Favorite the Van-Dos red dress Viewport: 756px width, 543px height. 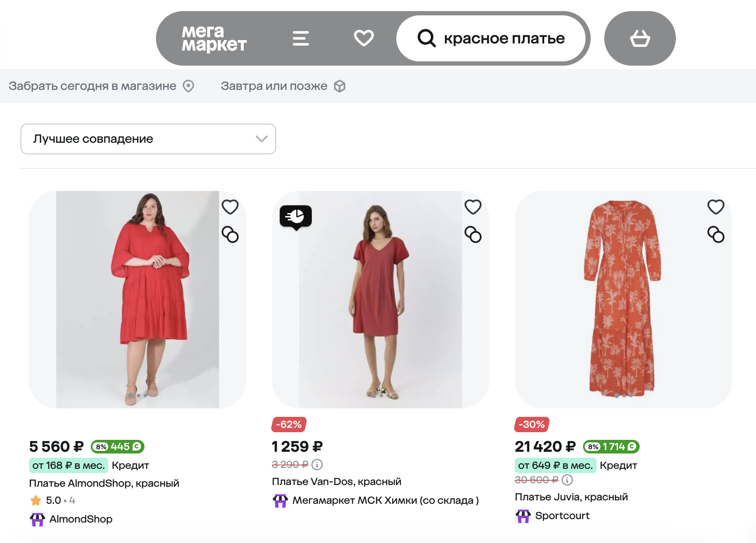(473, 207)
